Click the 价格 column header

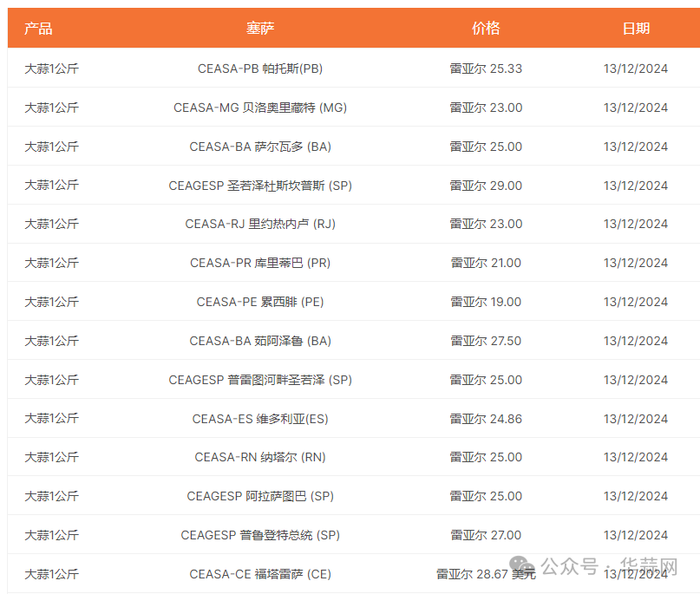(486, 29)
